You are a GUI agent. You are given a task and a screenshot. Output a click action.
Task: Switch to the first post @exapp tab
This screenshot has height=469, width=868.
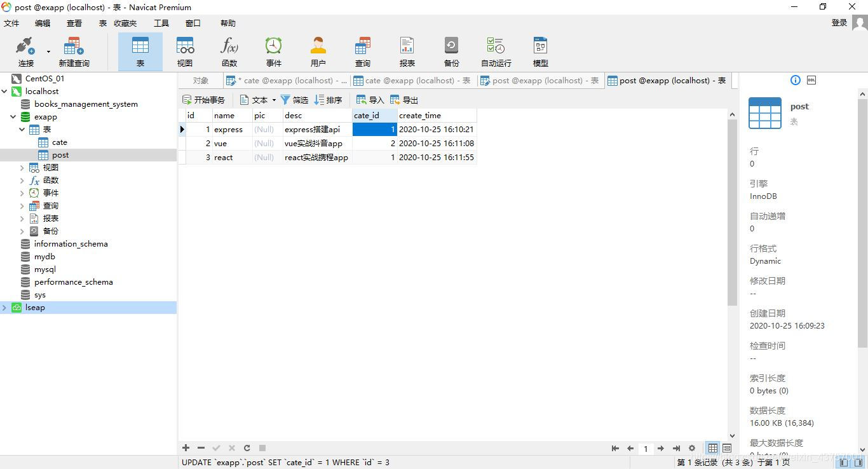tap(540, 81)
